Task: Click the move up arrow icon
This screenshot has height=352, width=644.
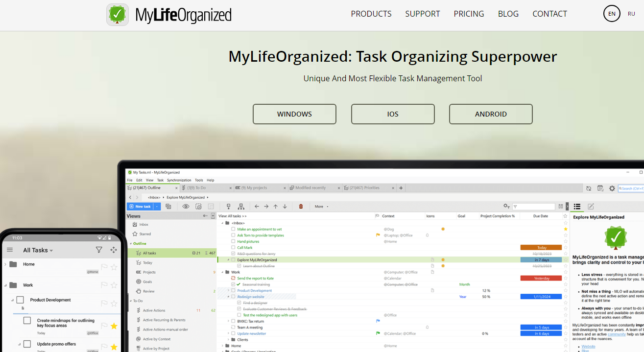Action: click(x=275, y=207)
